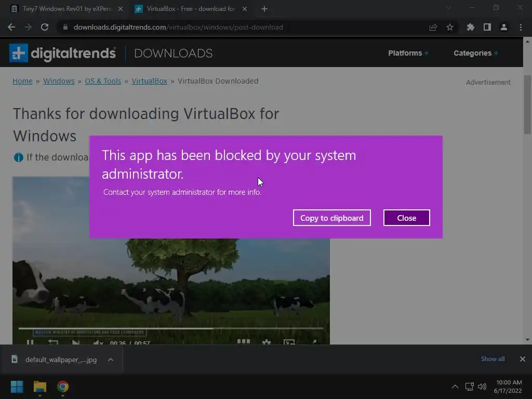Screen dimensions: 532x399
Task: Open video player settings gear
Action: point(267,342)
